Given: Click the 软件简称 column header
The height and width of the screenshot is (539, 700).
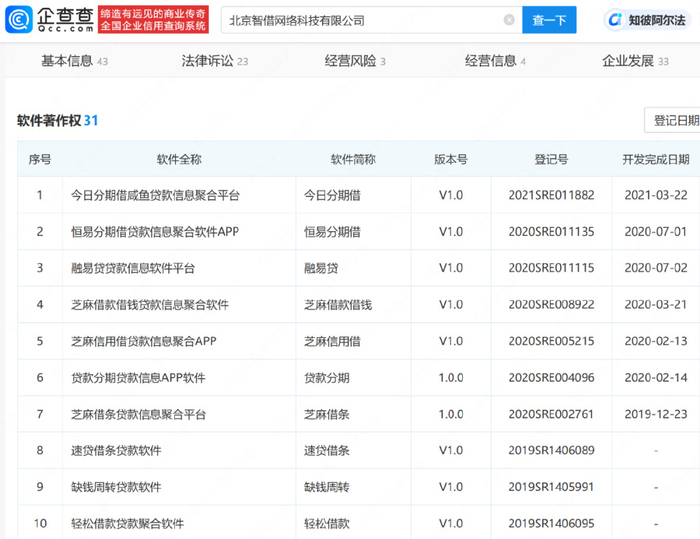Looking at the screenshot, I should tap(353, 159).
